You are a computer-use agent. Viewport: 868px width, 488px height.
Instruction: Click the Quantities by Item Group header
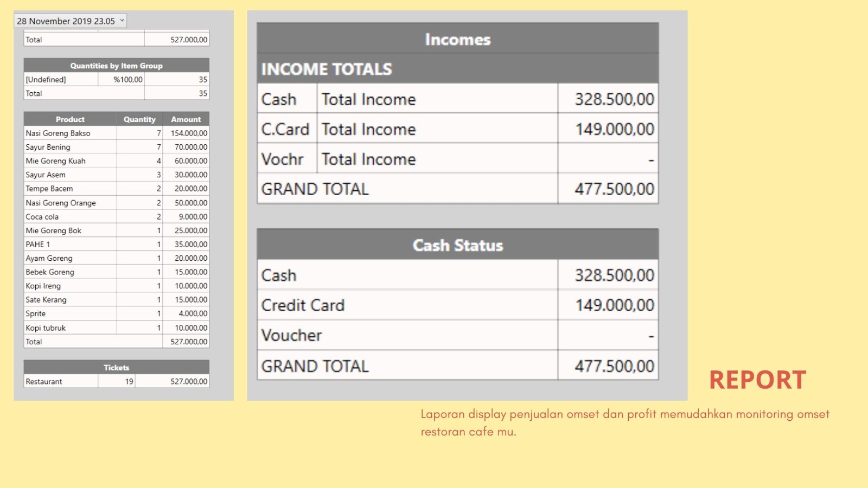point(116,66)
